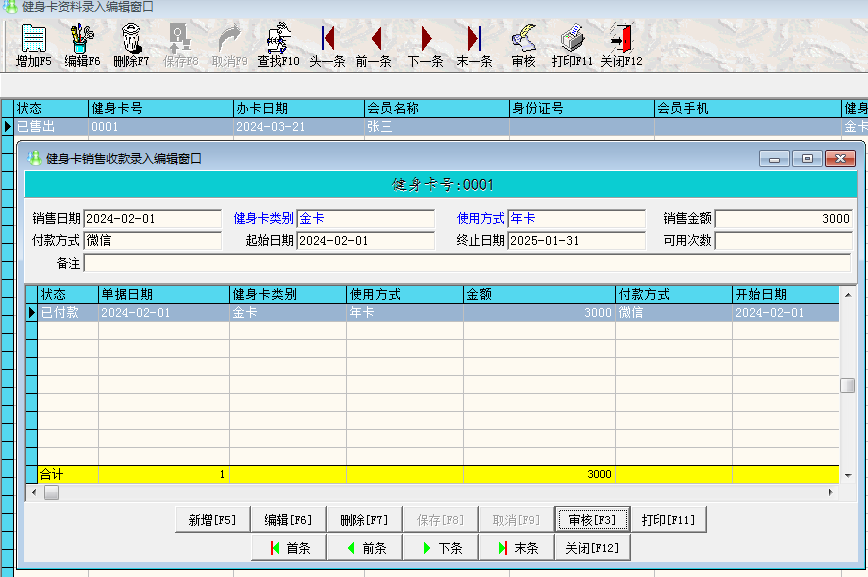This screenshot has width=868, height=577.
Task: Open the 查找F10 search tool
Action: 278,46
